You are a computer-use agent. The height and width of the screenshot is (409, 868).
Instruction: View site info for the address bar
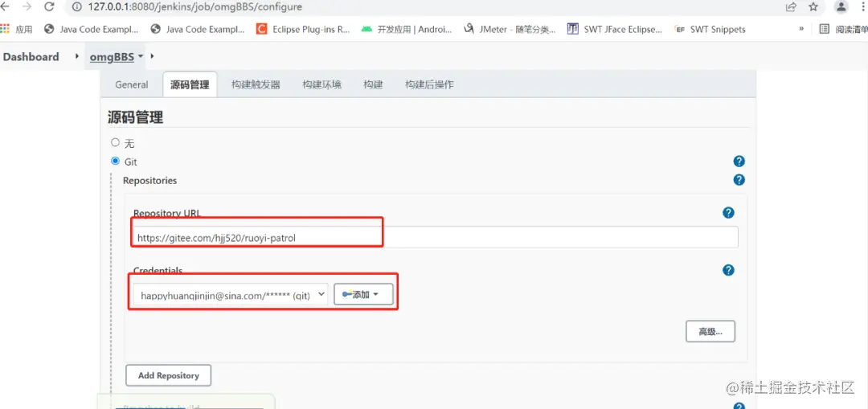click(77, 6)
